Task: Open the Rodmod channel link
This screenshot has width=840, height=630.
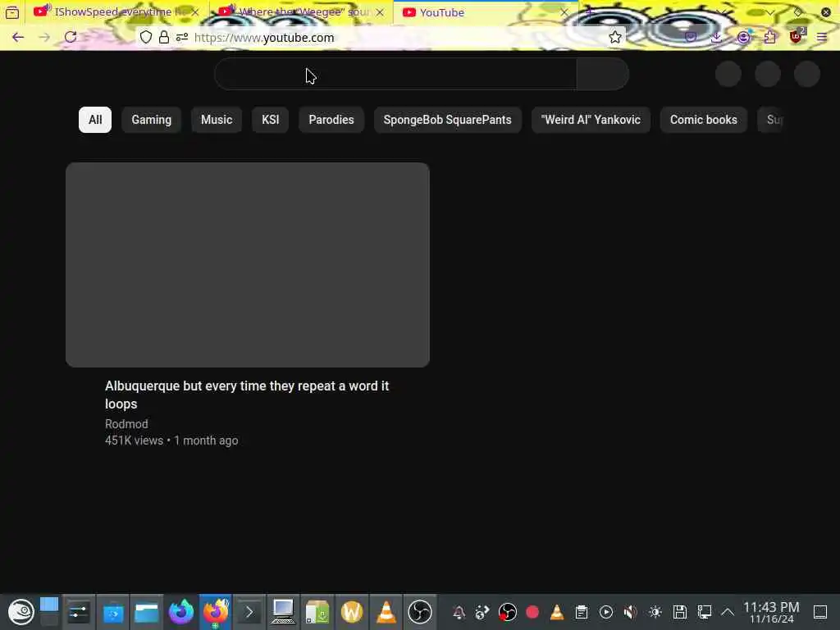Action: click(x=126, y=424)
